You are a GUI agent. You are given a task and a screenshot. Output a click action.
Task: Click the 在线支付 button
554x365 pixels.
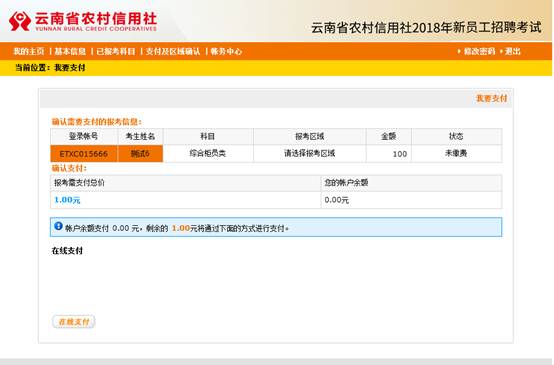coord(74,322)
